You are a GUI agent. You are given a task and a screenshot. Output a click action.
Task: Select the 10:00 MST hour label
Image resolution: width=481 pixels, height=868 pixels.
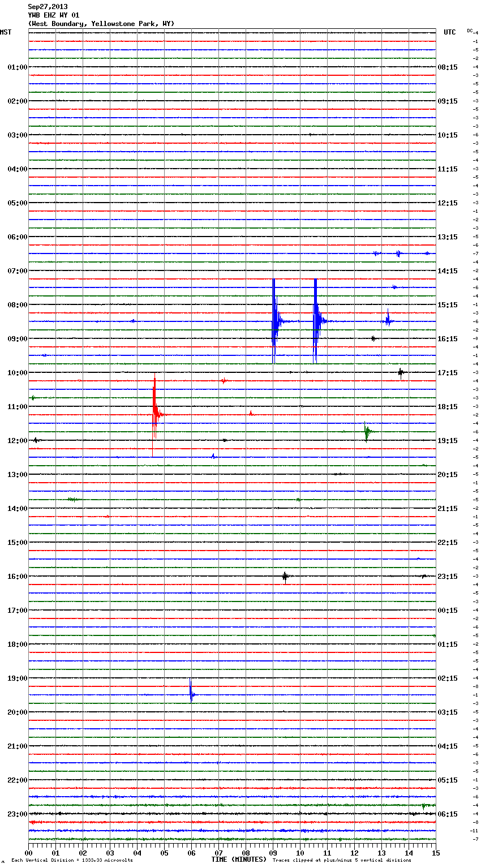17,373
